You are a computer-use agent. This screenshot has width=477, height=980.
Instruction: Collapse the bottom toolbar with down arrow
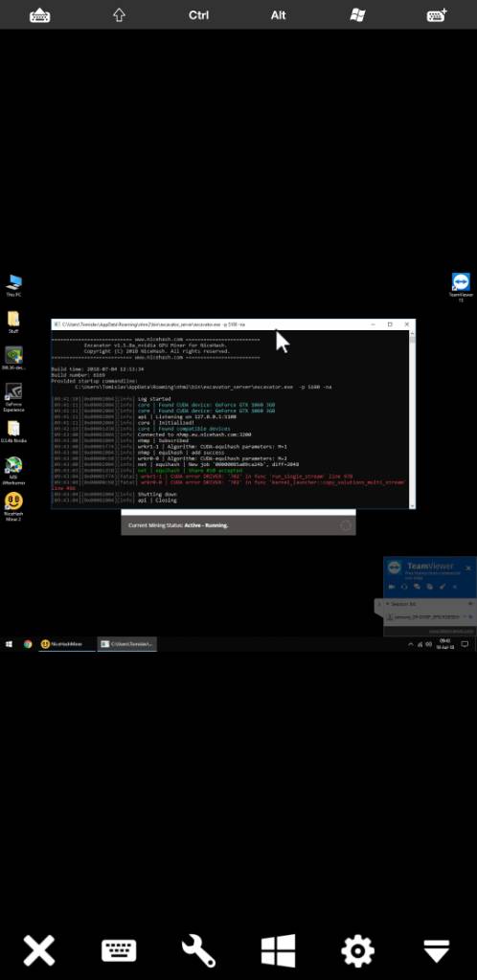pos(437,950)
